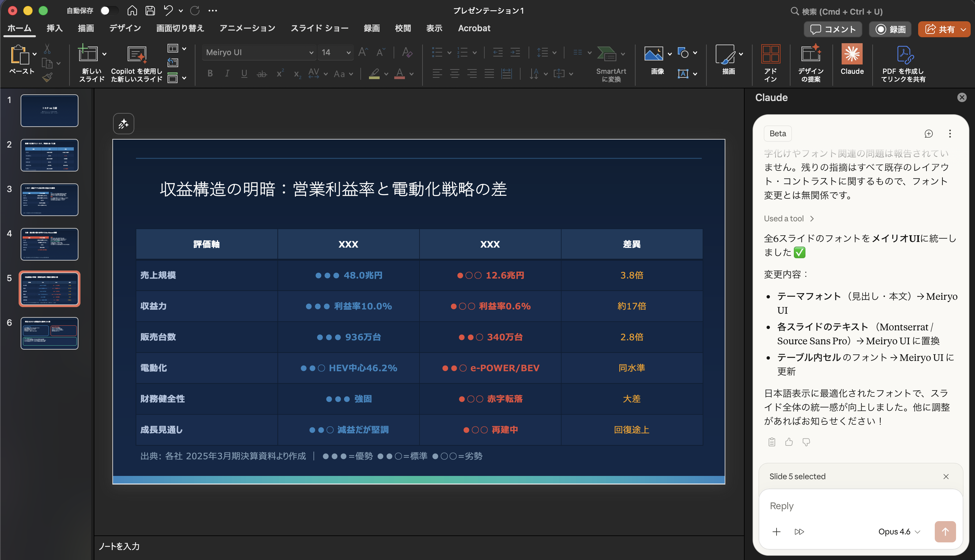
Task: Open the 校閲 ribbon tab
Action: pos(403,28)
